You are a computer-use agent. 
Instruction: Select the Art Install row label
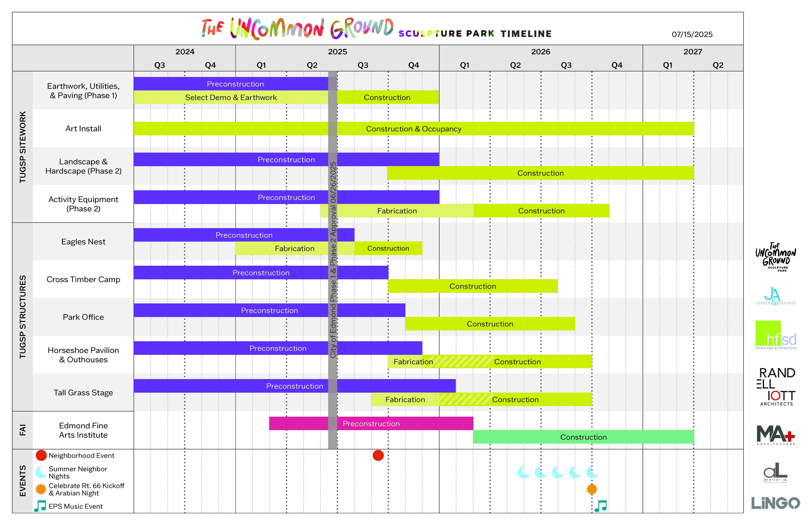point(83,129)
